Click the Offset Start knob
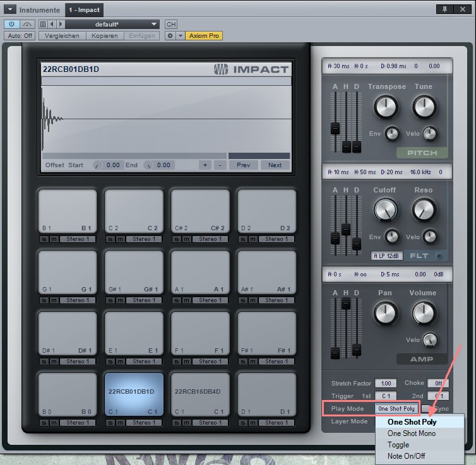Image resolution: width=476 pixels, height=465 pixels. tap(97, 165)
